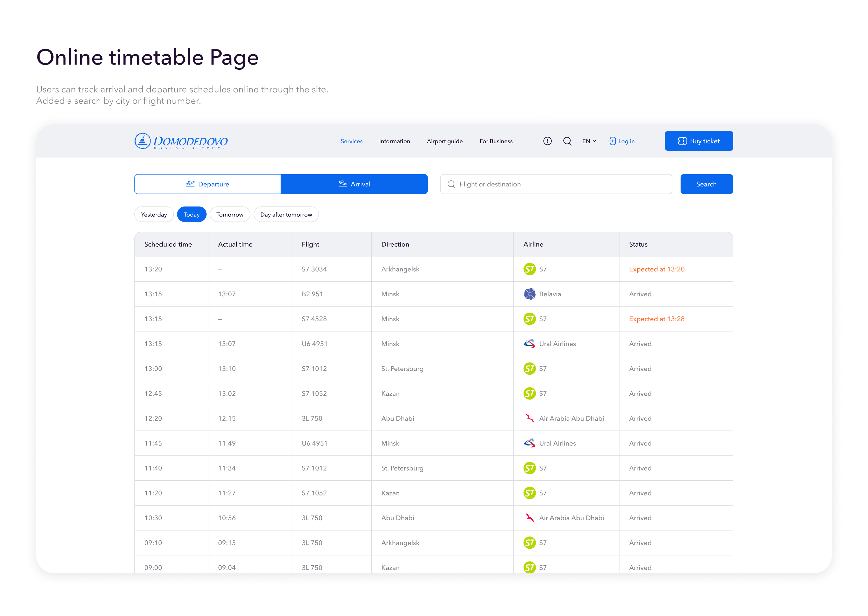Click Ural Airlines logo on U6 4951 row

point(529,344)
